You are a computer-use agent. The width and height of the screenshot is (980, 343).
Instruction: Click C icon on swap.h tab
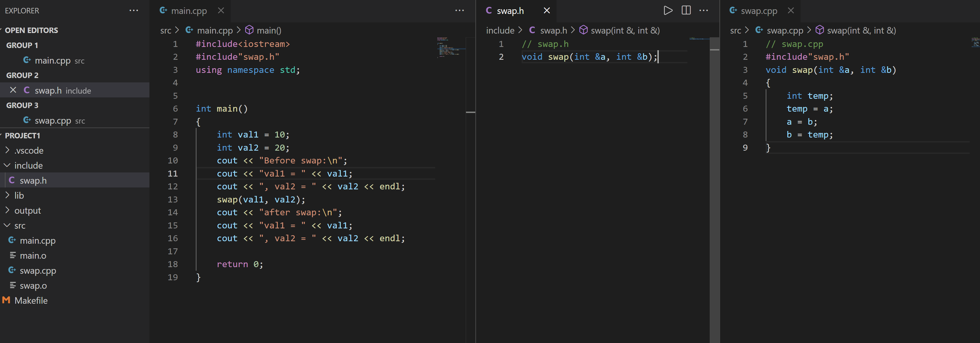click(x=489, y=10)
